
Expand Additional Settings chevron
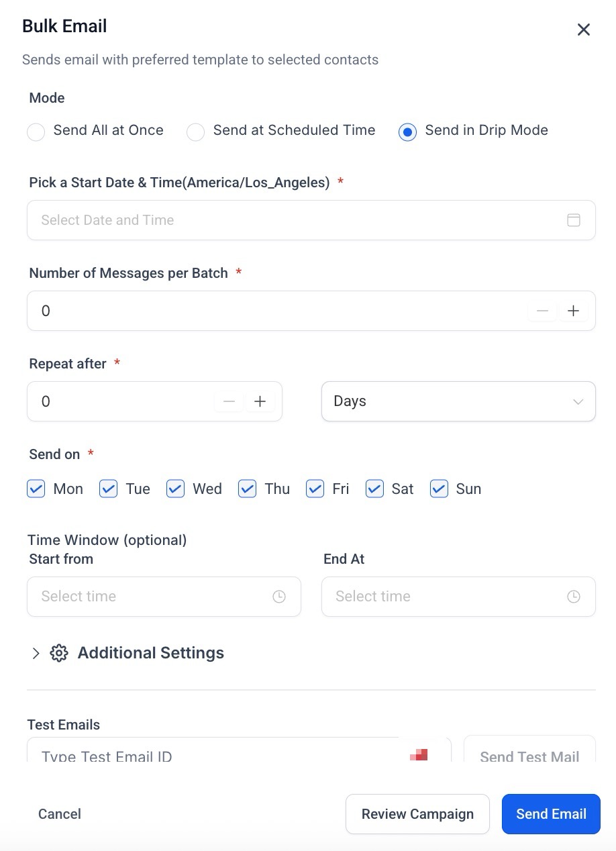click(x=36, y=653)
